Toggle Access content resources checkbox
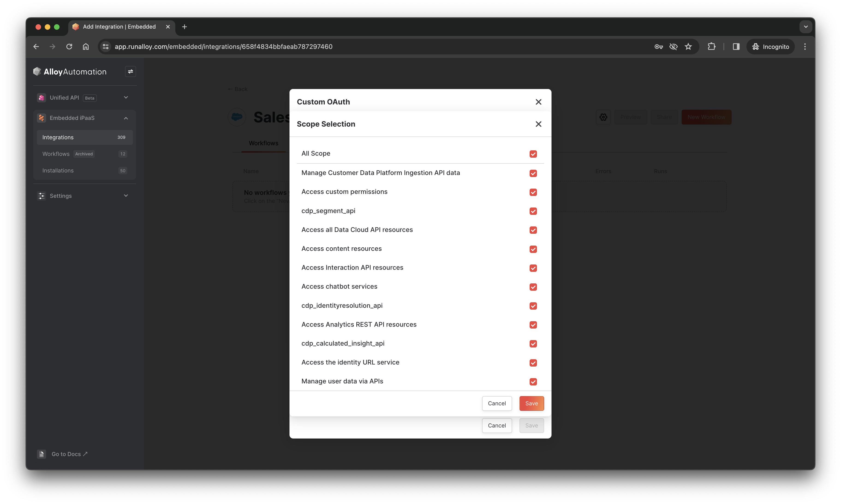The image size is (841, 504). point(533,249)
